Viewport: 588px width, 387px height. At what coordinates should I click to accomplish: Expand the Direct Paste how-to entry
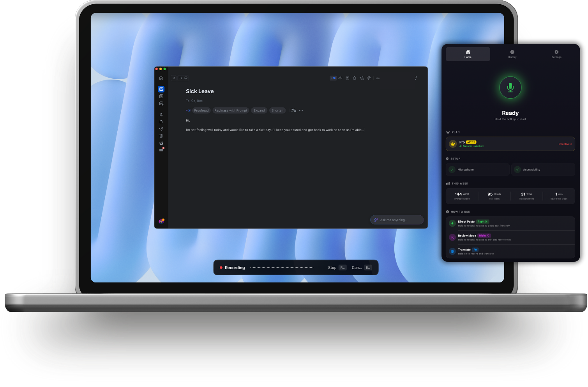coord(510,223)
